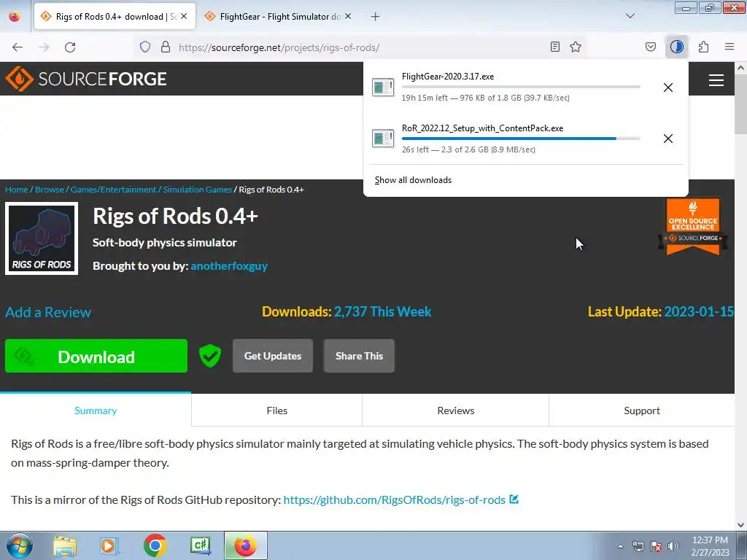Click the network tray icon
The width and height of the screenshot is (747, 560).
point(638,546)
